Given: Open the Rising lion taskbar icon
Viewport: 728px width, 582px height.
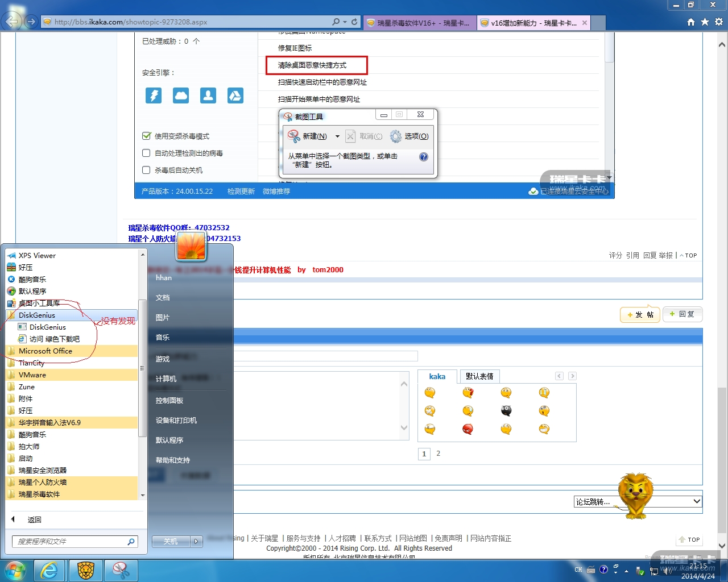Looking at the screenshot, I should click(x=85, y=571).
